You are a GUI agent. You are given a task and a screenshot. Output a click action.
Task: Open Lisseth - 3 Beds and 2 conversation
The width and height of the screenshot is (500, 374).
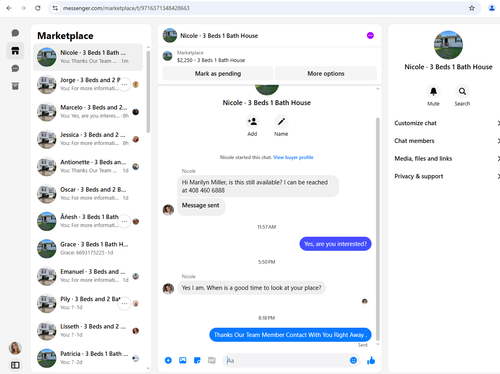tap(88, 330)
